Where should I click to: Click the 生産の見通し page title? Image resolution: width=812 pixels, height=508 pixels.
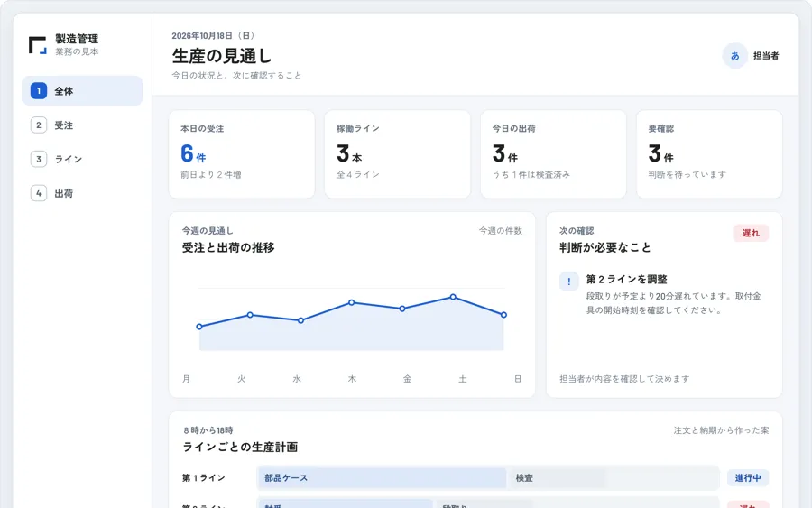[222, 56]
